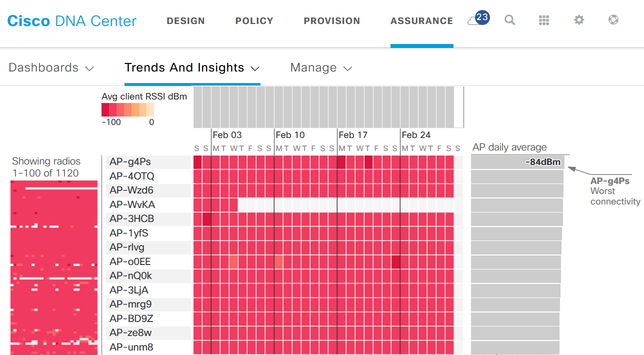The image size is (644, 355).
Task: Click the Cisco DNA Center logo
Action: point(71,21)
